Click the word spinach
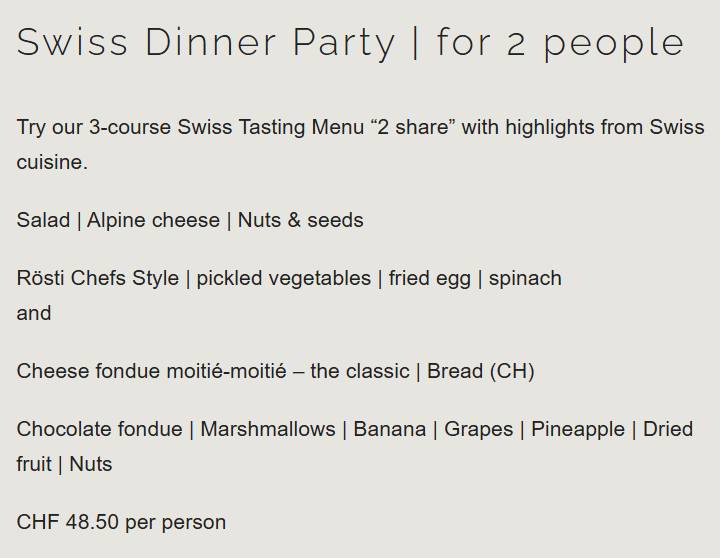The width and height of the screenshot is (720, 558). (x=525, y=278)
